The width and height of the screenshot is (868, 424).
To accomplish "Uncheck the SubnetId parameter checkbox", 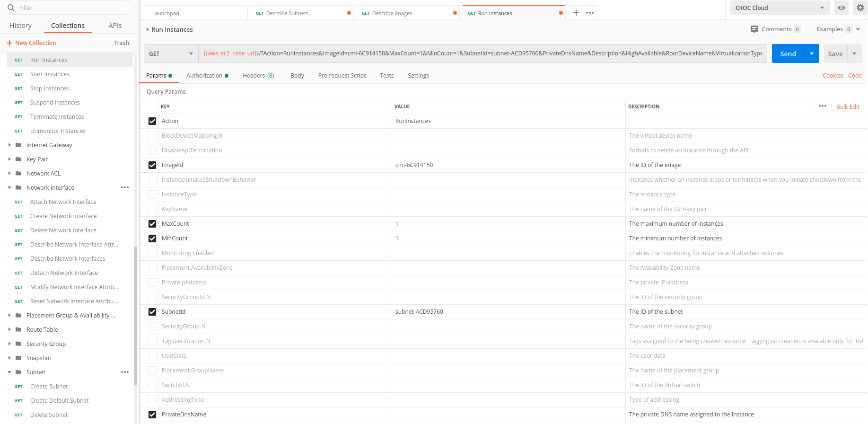I will [x=152, y=312].
